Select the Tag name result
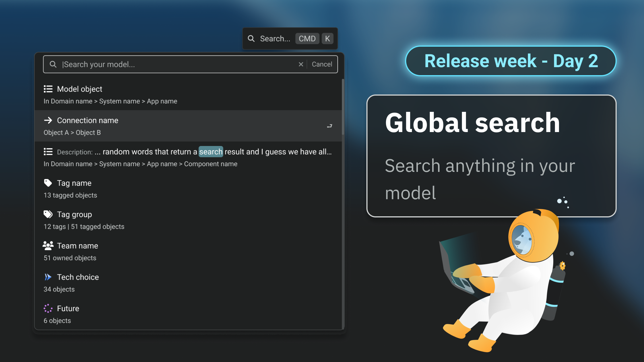This screenshot has height=362, width=644. [x=188, y=189]
